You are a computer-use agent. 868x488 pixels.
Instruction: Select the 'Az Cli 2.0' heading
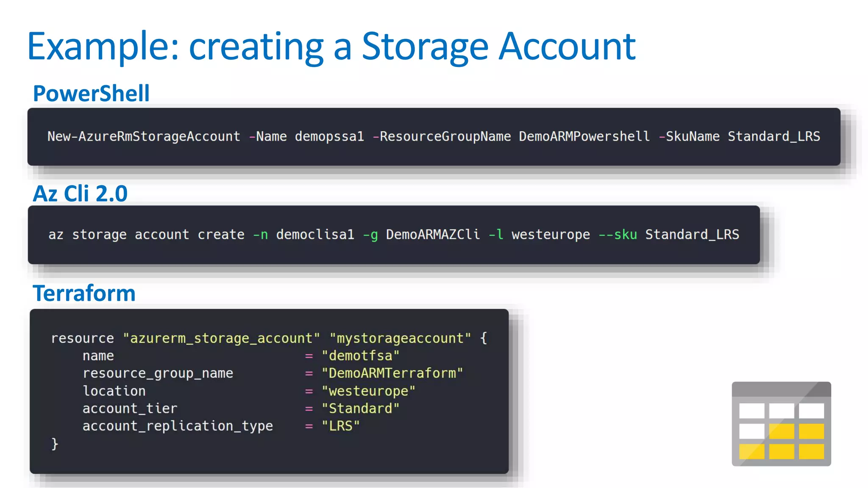click(x=80, y=194)
